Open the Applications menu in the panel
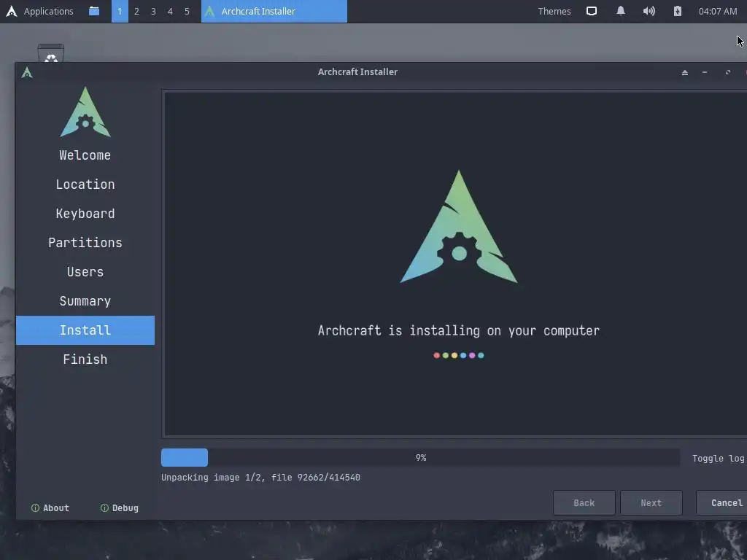The height and width of the screenshot is (560, 747). tap(49, 11)
